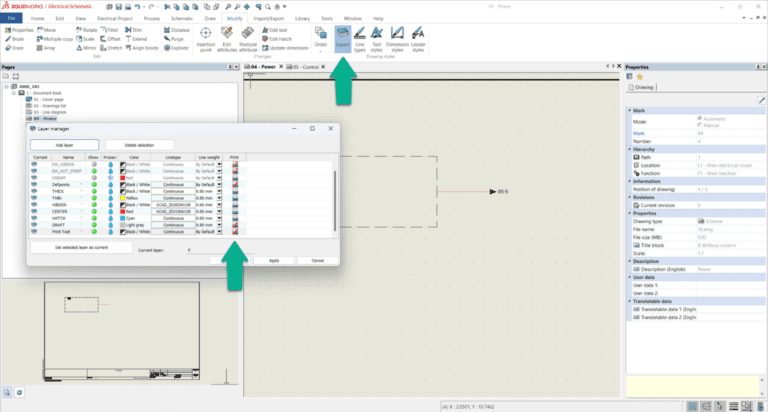Choose the Rotate tool
Screen dimensions: 768x412
point(87,30)
